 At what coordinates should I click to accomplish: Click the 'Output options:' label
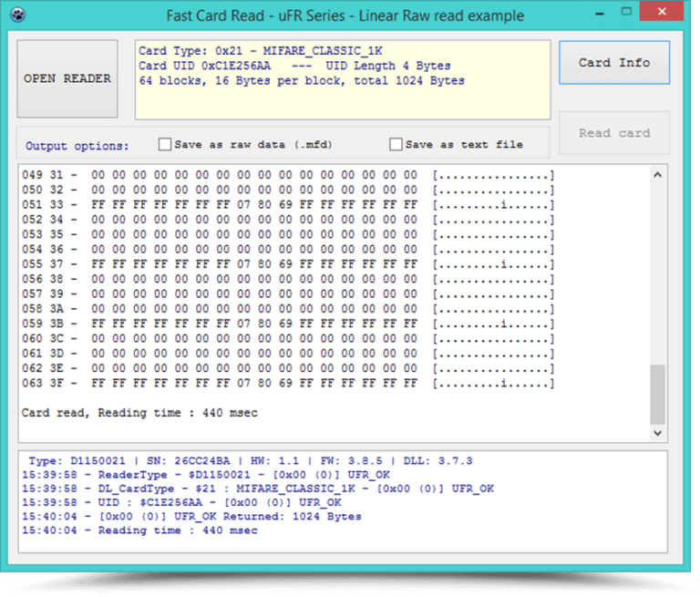point(77,146)
